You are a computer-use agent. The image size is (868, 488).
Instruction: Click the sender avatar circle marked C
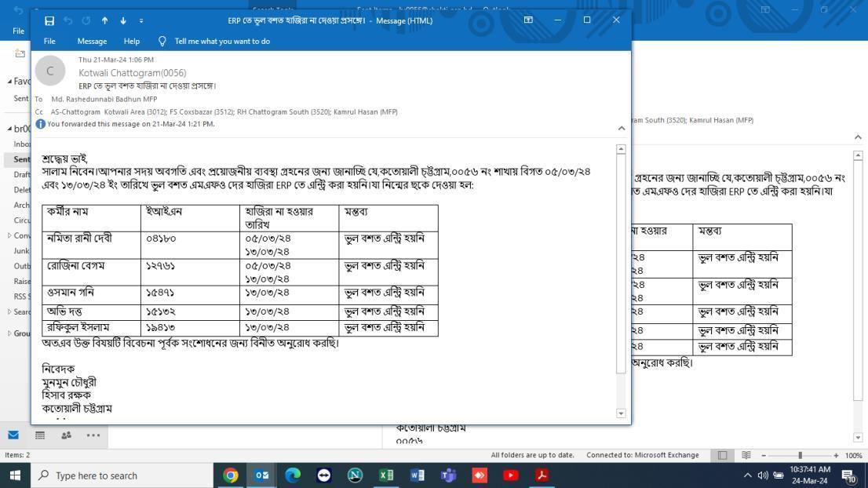(x=50, y=71)
